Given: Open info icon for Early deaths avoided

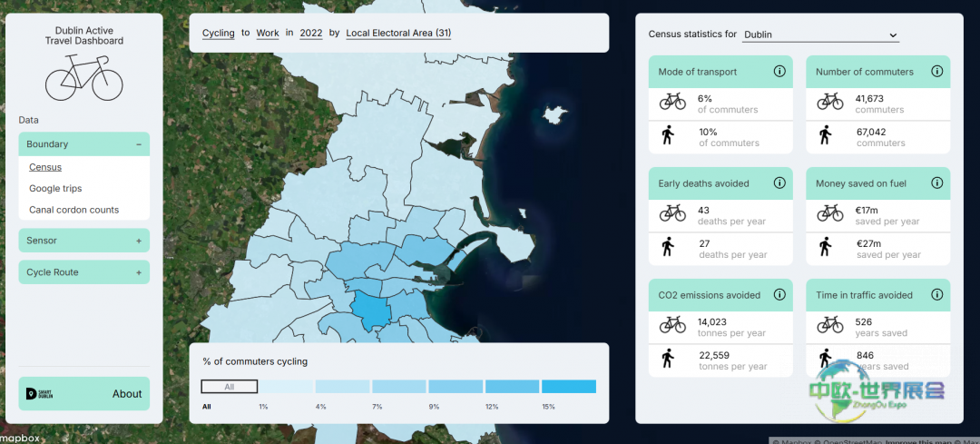Looking at the screenshot, I should (x=779, y=183).
